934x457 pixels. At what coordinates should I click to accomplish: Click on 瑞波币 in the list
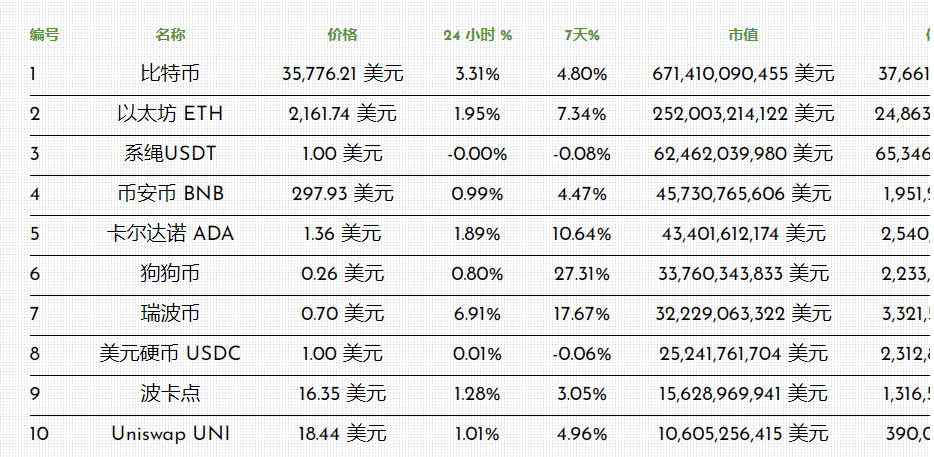point(170,314)
